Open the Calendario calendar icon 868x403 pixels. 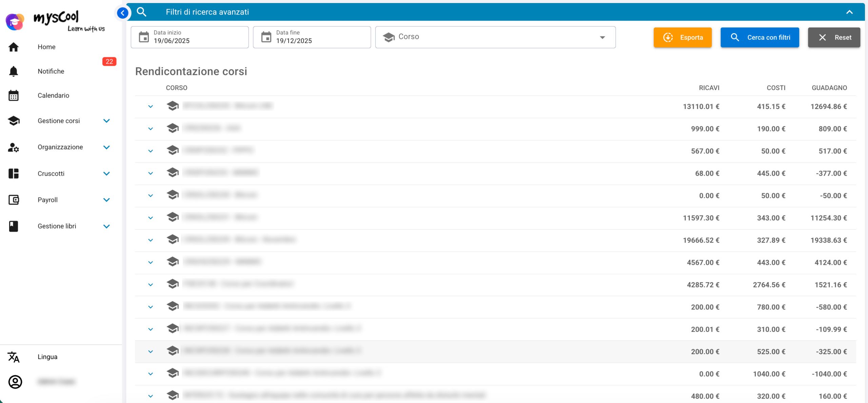tap(14, 96)
